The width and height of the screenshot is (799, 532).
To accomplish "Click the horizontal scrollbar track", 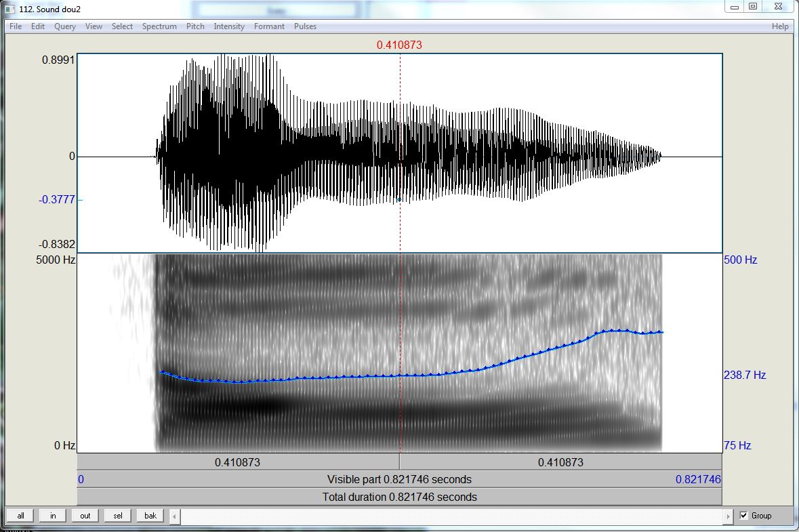I will point(451,516).
